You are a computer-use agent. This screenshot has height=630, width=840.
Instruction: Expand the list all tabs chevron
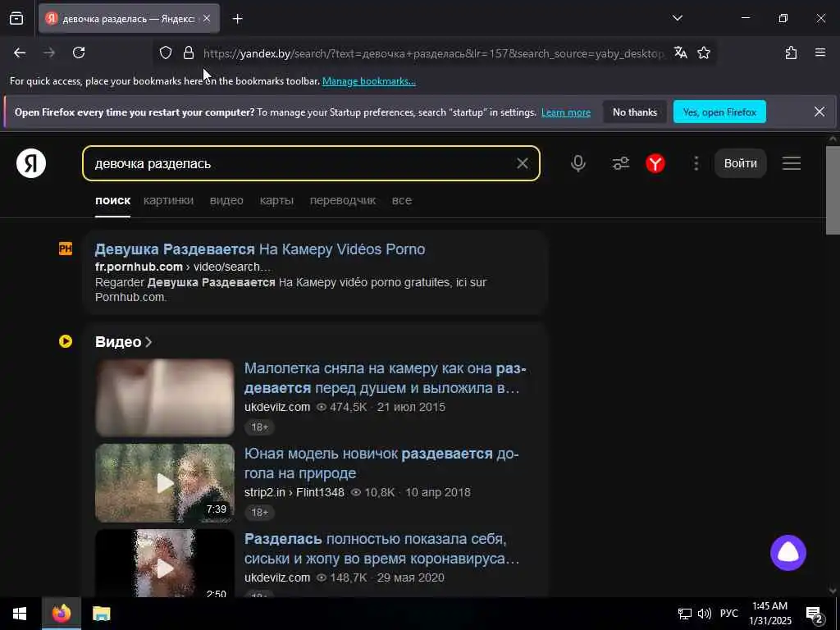pyautogui.click(x=677, y=18)
